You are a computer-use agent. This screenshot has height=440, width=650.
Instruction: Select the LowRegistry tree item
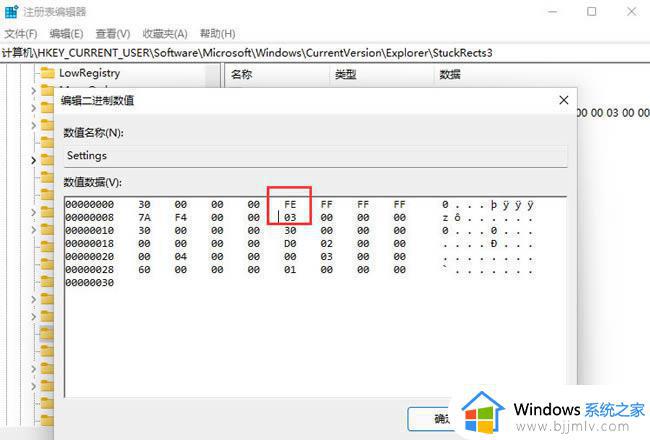[90, 73]
